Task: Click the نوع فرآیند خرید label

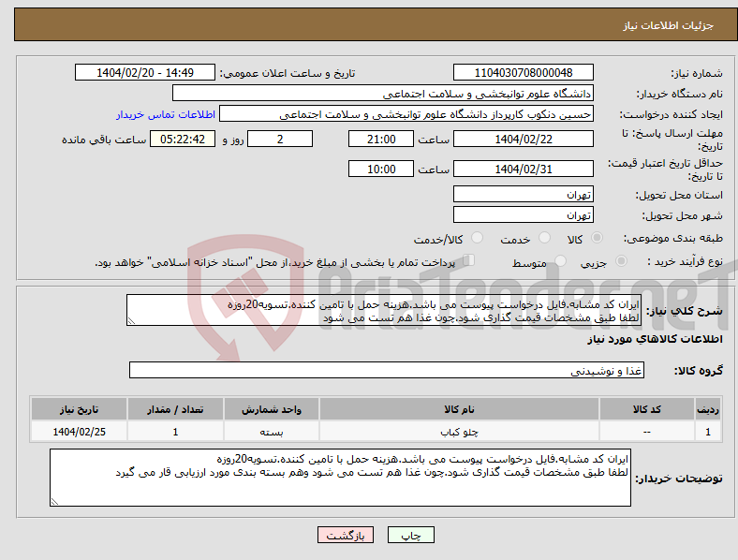Action: 685,261
